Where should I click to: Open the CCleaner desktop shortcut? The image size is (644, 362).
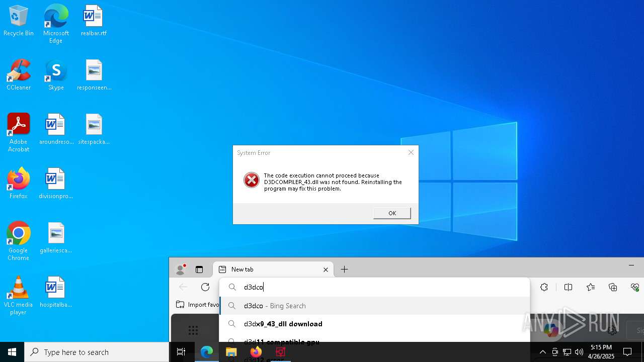tap(19, 75)
